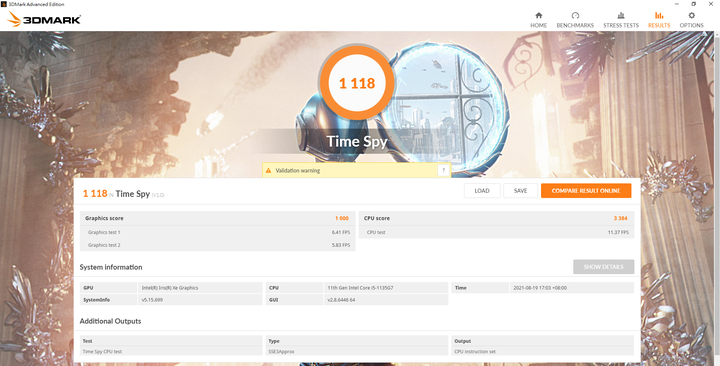
Task: Select the Graphics score value 1 000
Action: (x=342, y=218)
